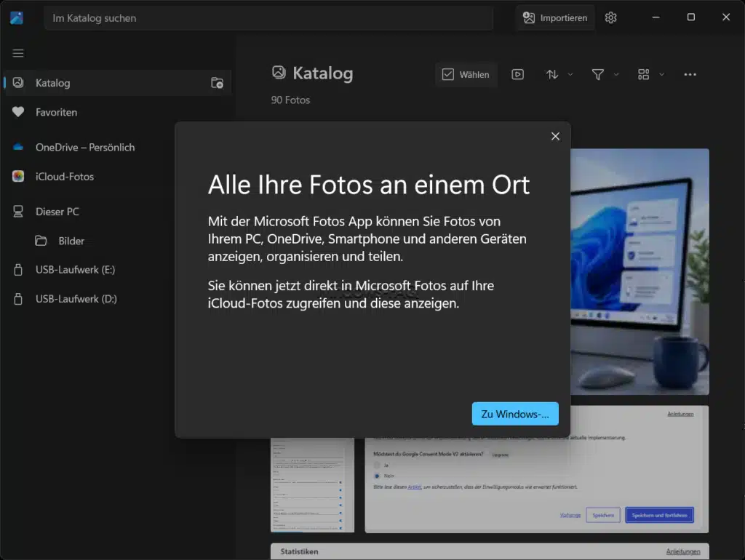The width and height of the screenshot is (745, 560).
Task: Click the Katalog heading icon
Action: click(x=279, y=72)
